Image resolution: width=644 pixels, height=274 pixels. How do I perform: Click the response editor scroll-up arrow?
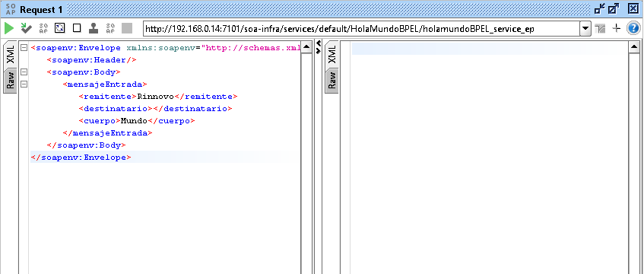click(633, 48)
